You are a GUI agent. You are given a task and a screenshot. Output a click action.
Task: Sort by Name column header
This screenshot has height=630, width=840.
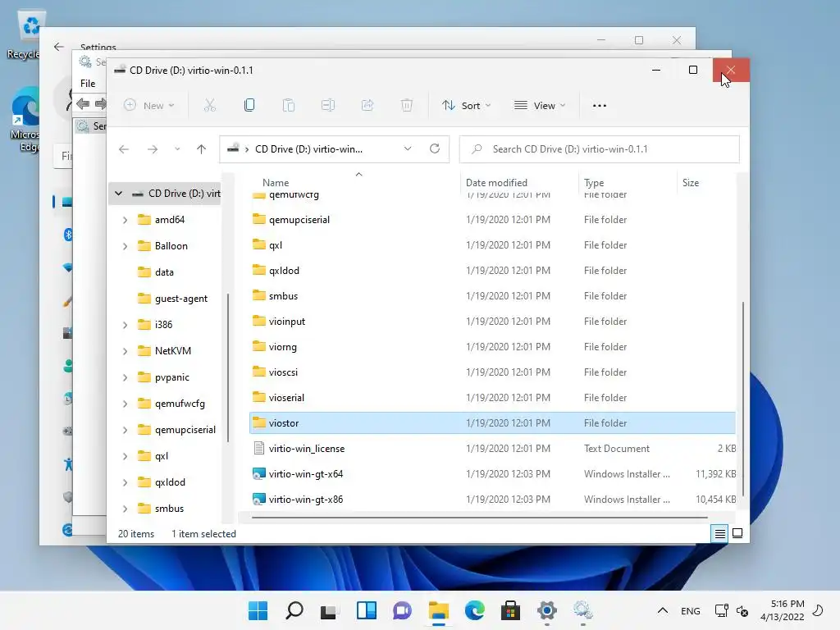pyautogui.click(x=276, y=183)
